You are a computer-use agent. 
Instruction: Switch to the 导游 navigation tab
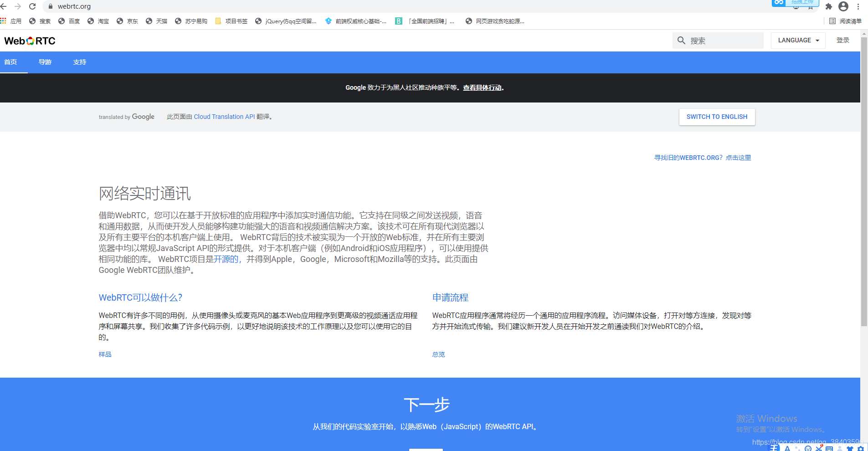(45, 62)
